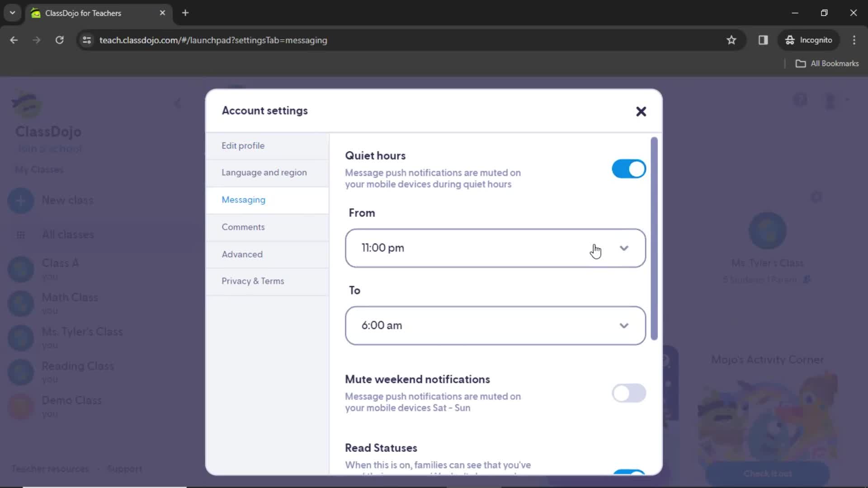Open the Comments settings tab

point(267,227)
